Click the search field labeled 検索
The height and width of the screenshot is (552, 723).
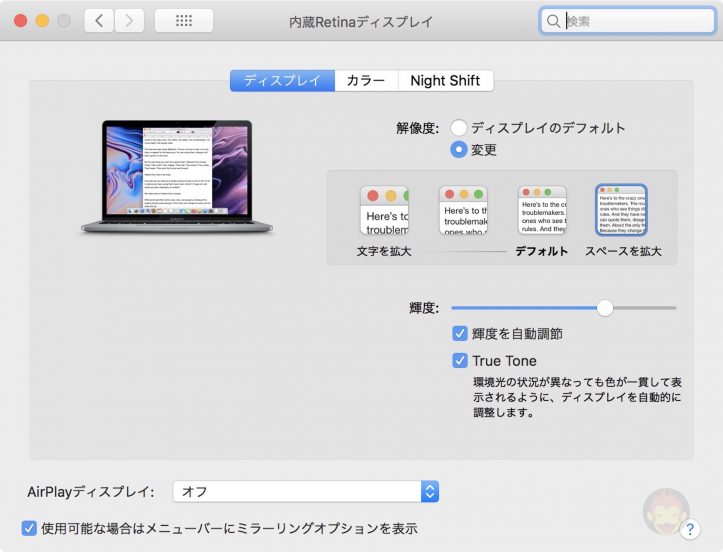coord(628,21)
